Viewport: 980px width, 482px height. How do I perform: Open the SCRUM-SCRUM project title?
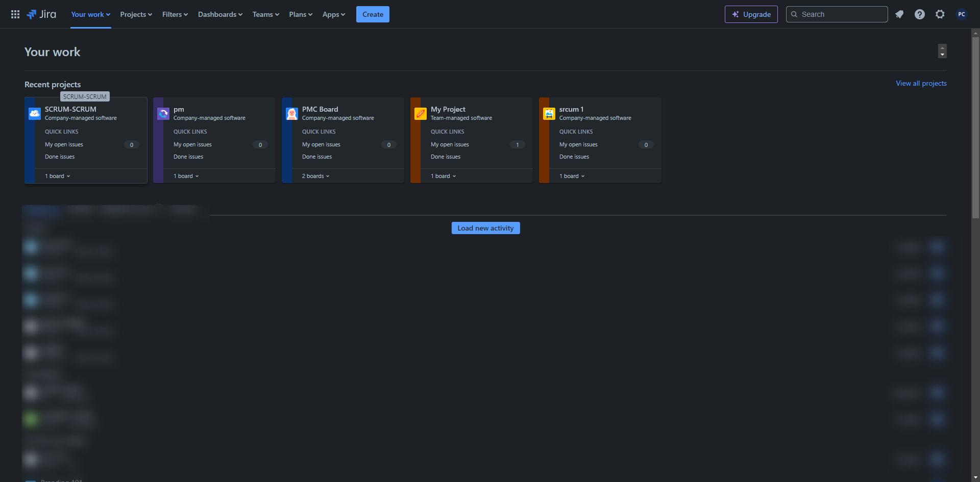coord(70,109)
